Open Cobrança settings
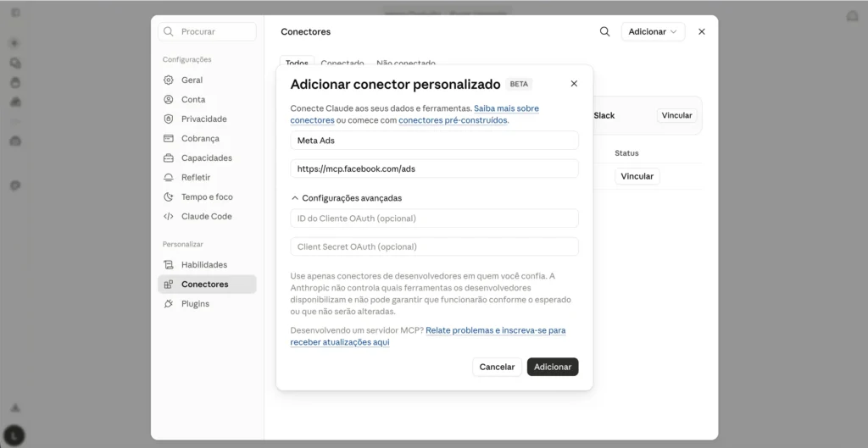Screen dimensions: 868x448 click(207, 138)
